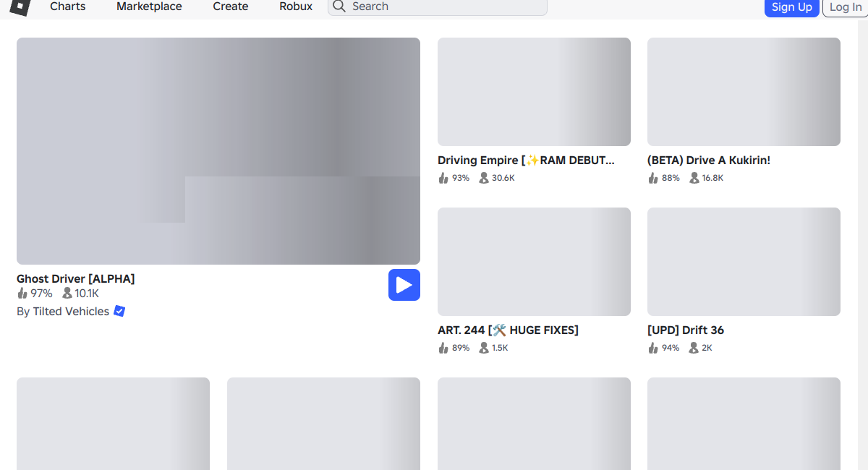Open the Ghost Driver [ALPHA] large thumbnail
This screenshot has width=868, height=470.
218,151
